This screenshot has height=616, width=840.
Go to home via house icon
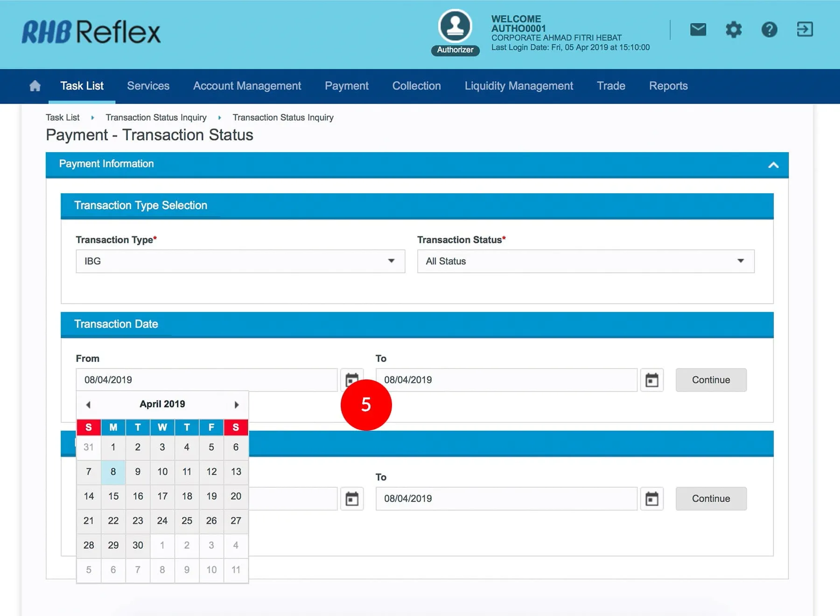[35, 86]
